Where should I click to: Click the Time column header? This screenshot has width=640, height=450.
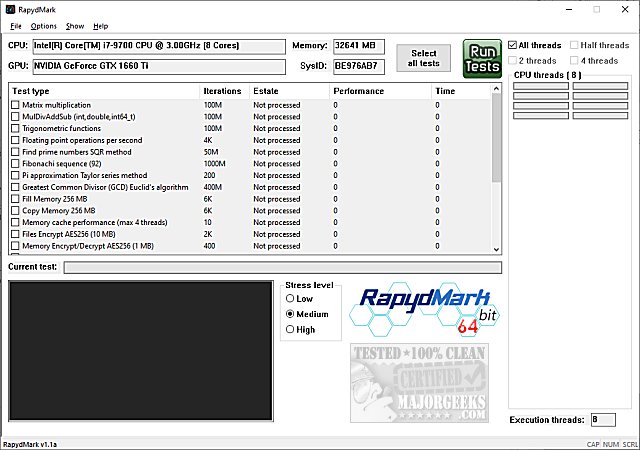pos(461,91)
